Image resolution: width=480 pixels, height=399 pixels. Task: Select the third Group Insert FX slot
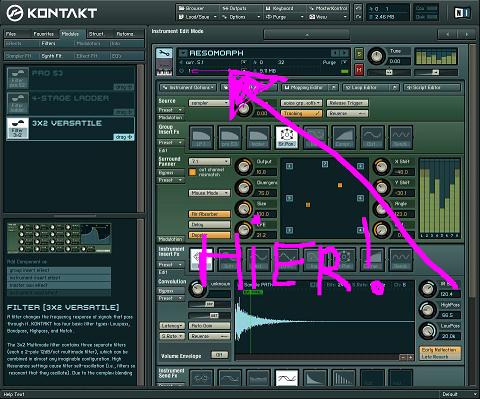pyautogui.click(x=258, y=137)
